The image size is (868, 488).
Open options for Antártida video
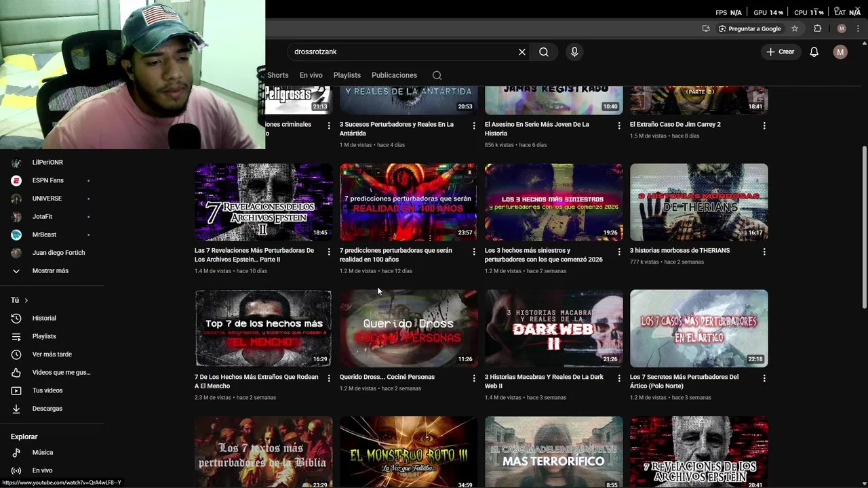pyautogui.click(x=474, y=125)
